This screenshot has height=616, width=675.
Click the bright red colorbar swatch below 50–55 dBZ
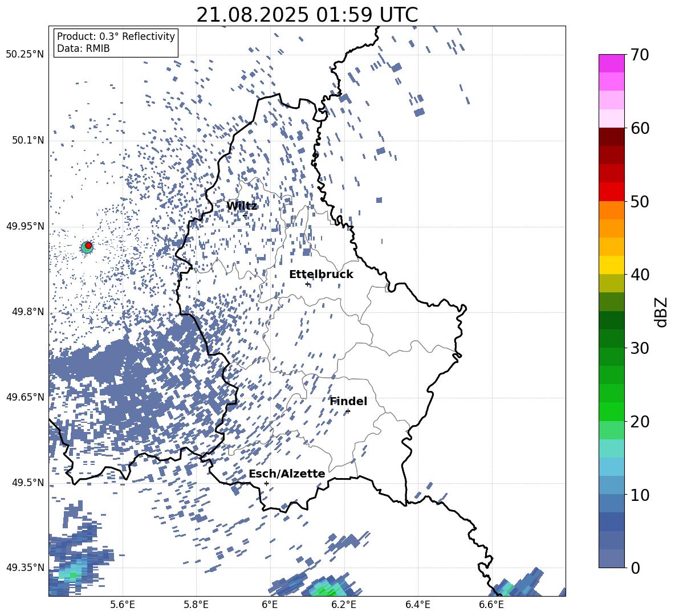[612, 192]
